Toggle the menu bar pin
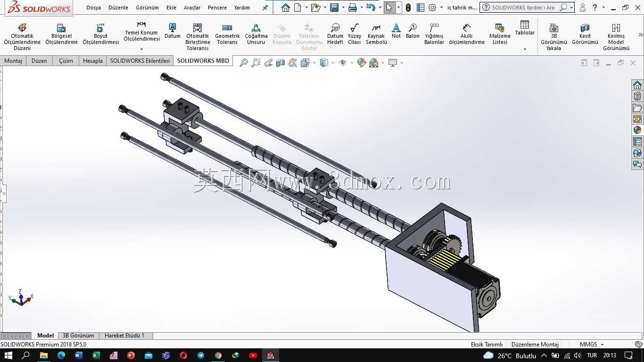This screenshot has height=362, width=644. [x=265, y=8]
